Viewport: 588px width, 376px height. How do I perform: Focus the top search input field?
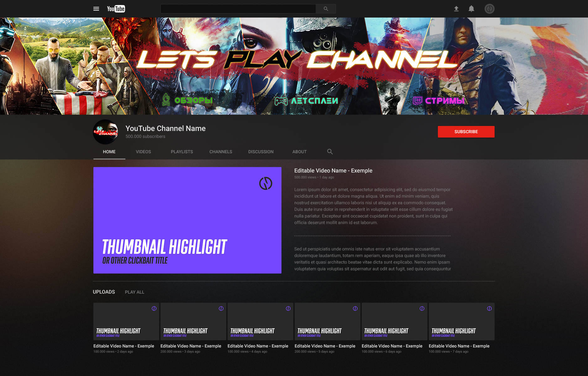238,9
